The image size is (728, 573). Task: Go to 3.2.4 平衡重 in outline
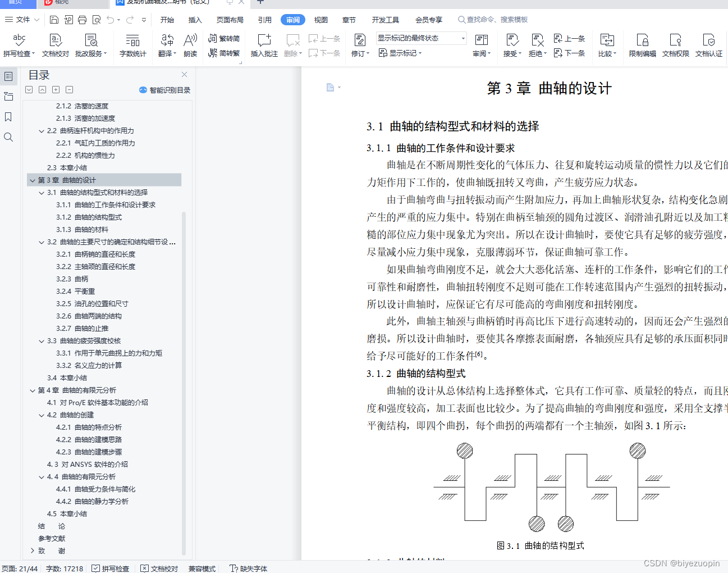75,292
